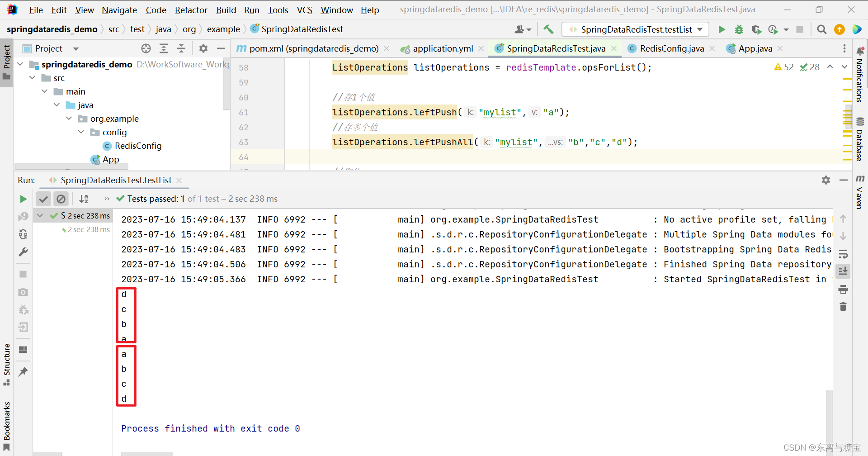Open Search Everywhere magnifier icon
Screen dimensions: 868x456
click(x=822, y=29)
